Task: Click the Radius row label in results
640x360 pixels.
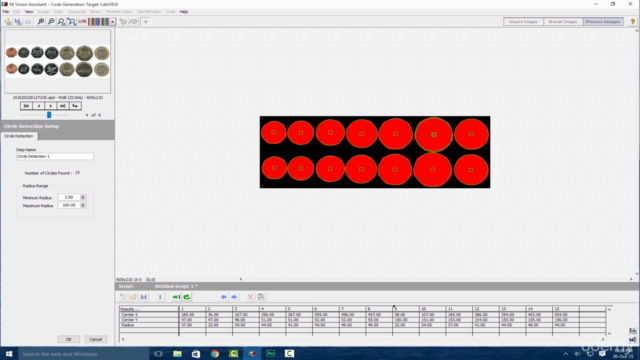Action: coord(149,325)
